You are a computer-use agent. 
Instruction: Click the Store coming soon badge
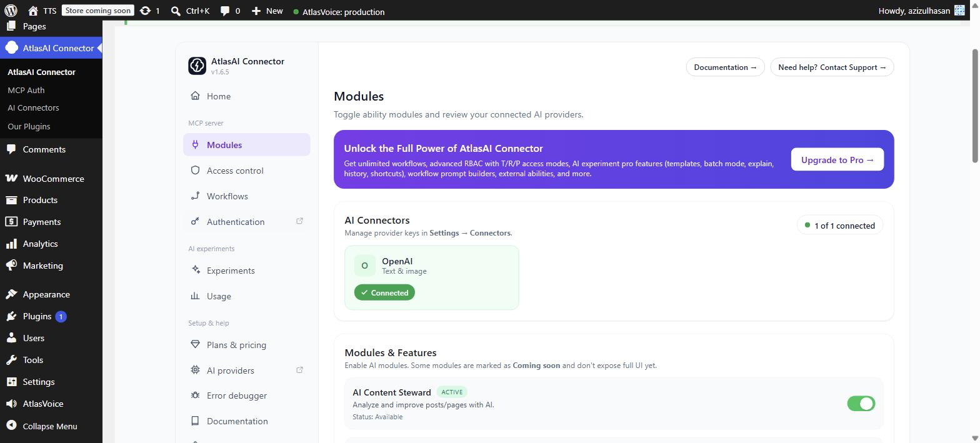(98, 11)
